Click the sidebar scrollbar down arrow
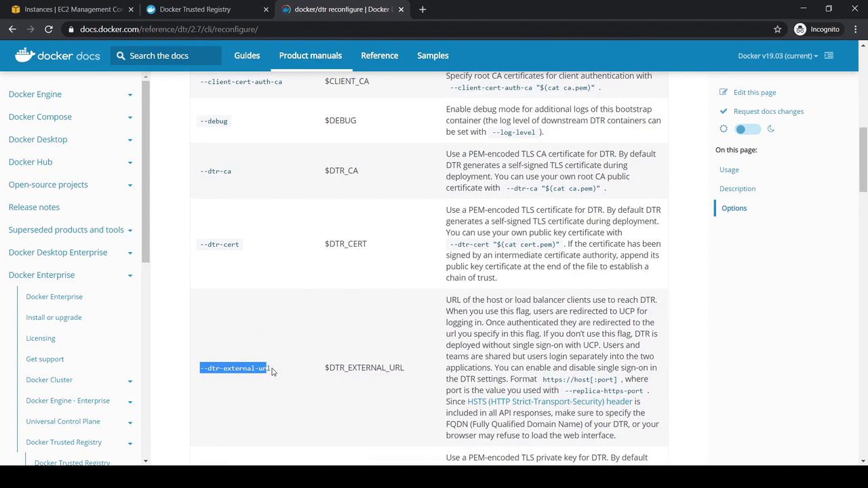The width and height of the screenshot is (868, 488). (x=145, y=461)
